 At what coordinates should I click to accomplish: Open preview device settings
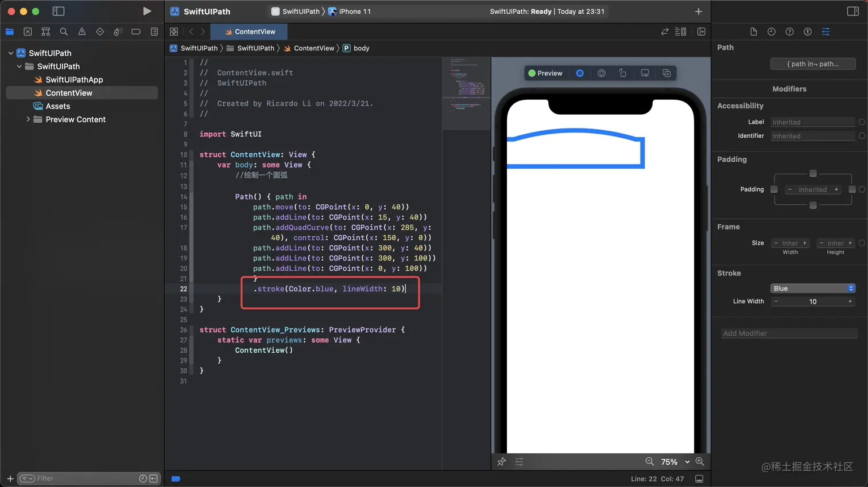point(645,73)
